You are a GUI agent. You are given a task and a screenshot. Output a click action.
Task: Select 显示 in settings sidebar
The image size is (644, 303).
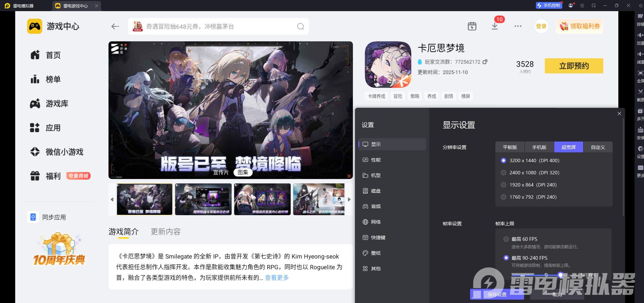(x=392, y=144)
